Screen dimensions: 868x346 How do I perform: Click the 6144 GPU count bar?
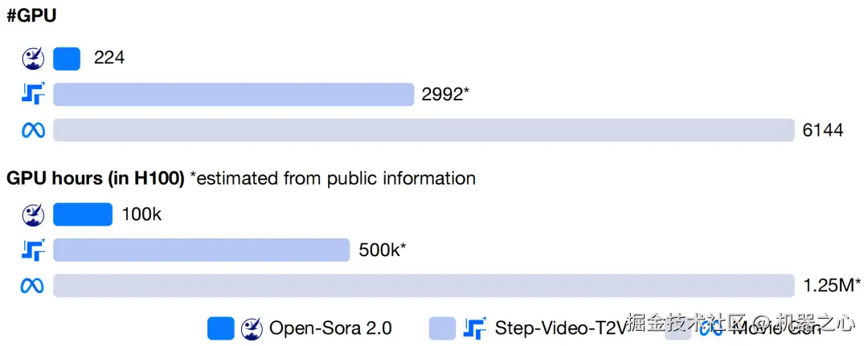(424, 130)
